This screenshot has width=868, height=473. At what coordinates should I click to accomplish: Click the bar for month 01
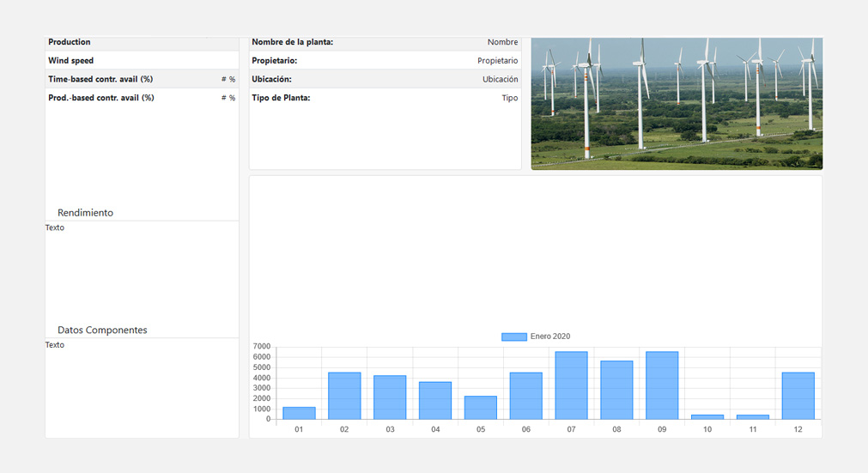[x=299, y=413]
